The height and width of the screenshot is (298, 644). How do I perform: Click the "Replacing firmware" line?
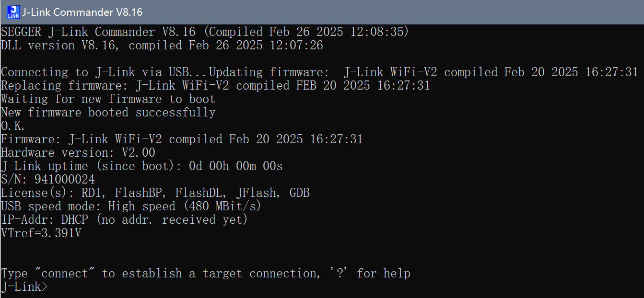pos(215,86)
